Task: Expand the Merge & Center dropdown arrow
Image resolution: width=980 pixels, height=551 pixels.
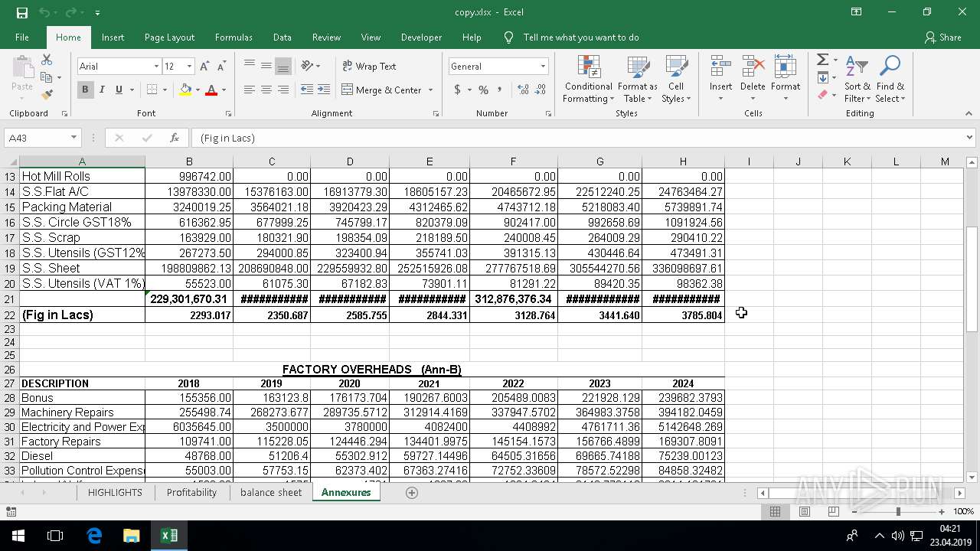Action: pos(431,90)
